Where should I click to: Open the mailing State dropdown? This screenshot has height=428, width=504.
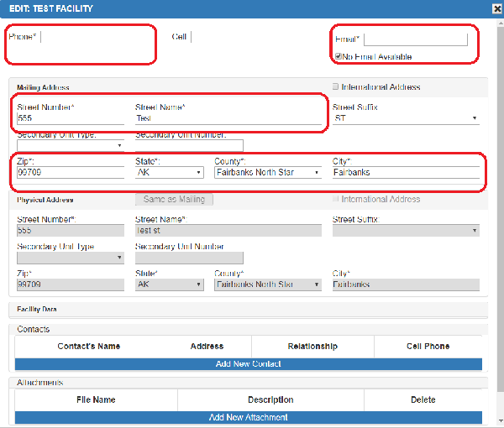(x=169, y=172)
